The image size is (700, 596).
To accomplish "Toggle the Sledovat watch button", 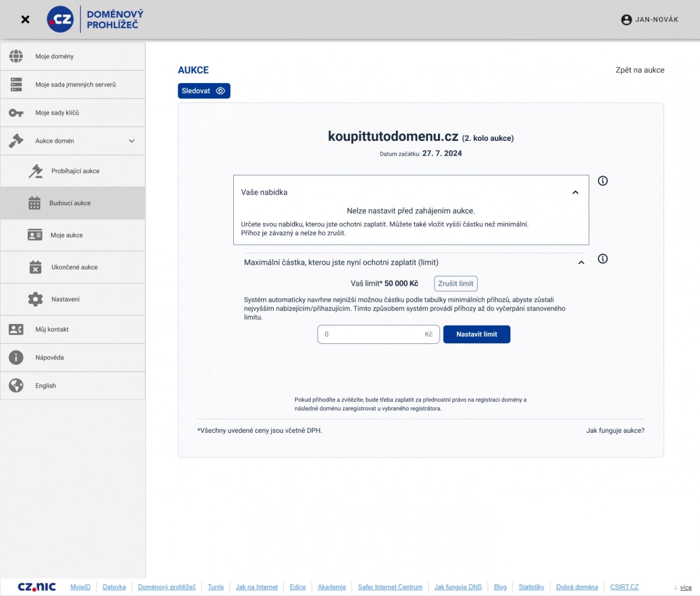I will point(204,91).
